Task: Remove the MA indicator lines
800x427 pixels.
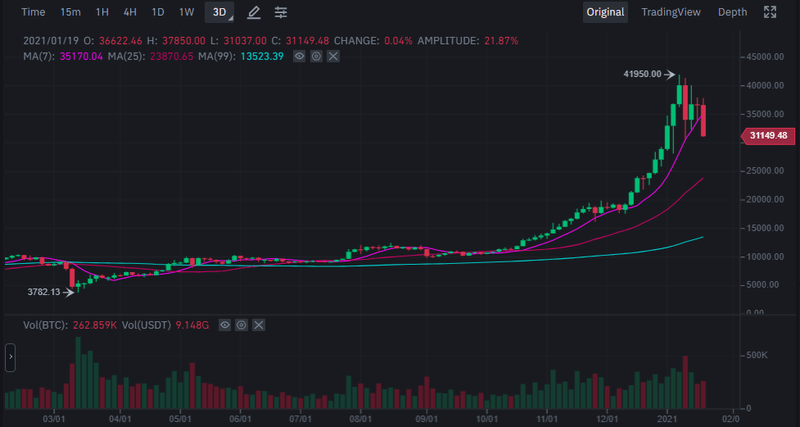Action: (333, 57)
